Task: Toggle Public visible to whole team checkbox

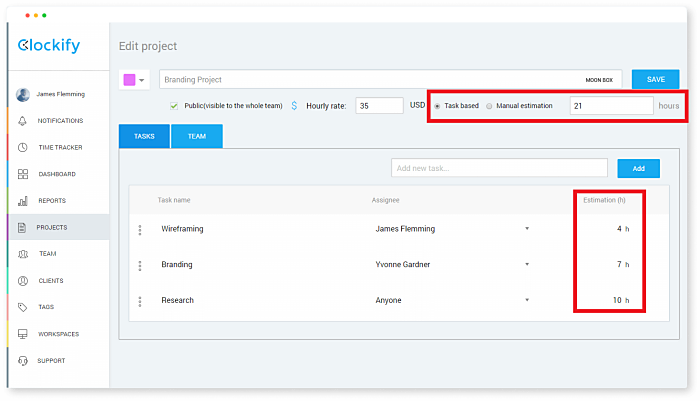Action: pos(174,106)
